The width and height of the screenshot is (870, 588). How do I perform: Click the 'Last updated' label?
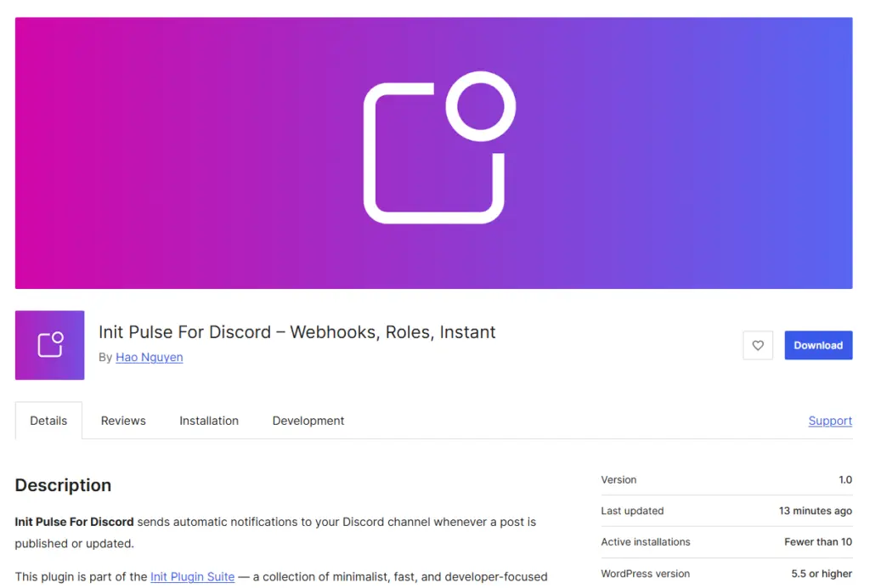pos(632,511)
